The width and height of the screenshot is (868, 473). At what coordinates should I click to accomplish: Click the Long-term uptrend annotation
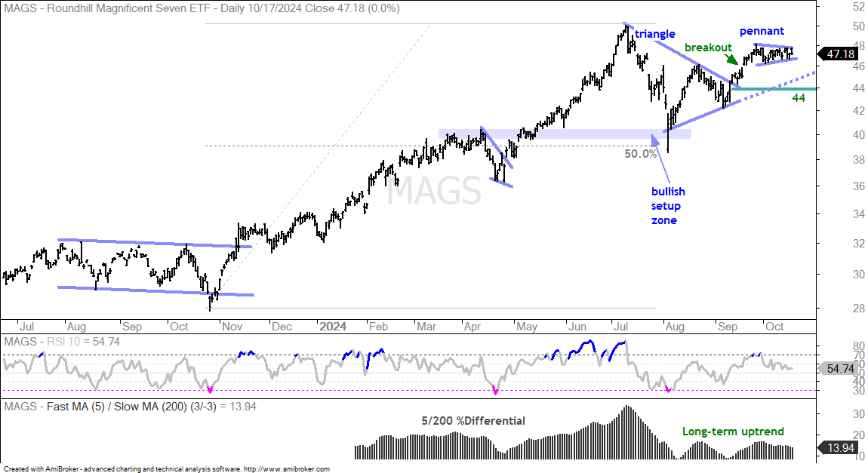733,432
